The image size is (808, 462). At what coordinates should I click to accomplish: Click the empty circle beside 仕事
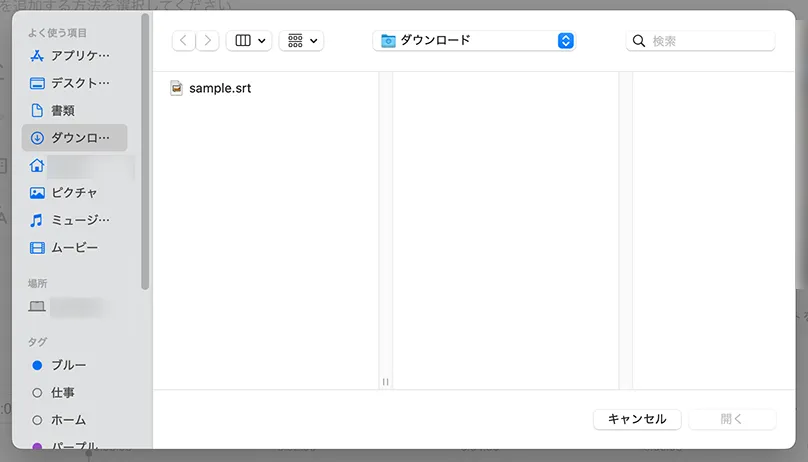click(37, 393)
